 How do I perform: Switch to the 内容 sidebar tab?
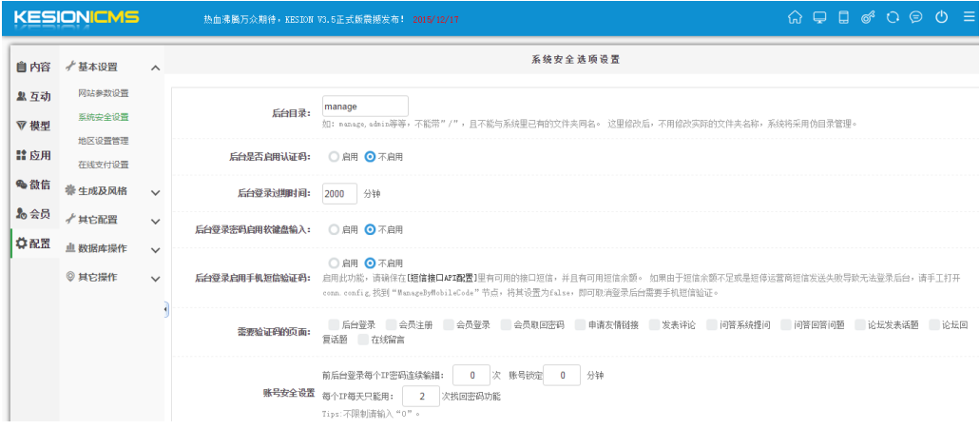(33, 68)
